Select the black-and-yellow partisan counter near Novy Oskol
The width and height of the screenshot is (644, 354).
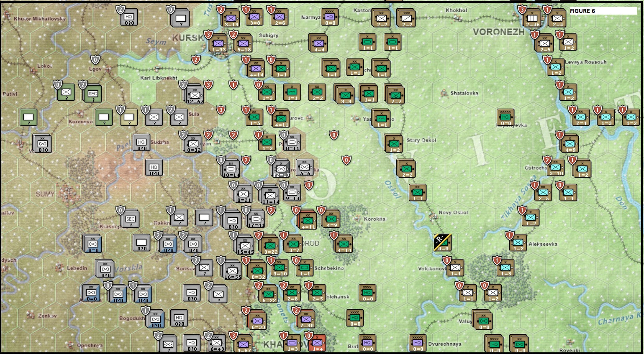[x=443, y=243]
